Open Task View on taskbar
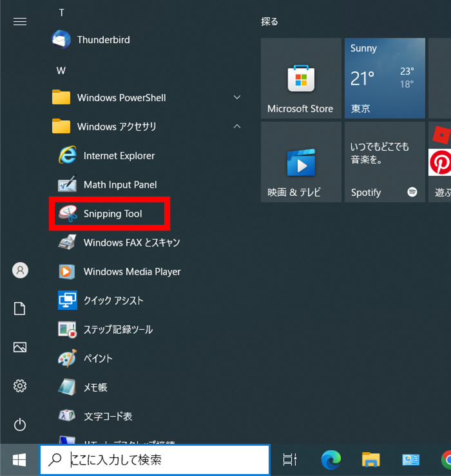 289,460
